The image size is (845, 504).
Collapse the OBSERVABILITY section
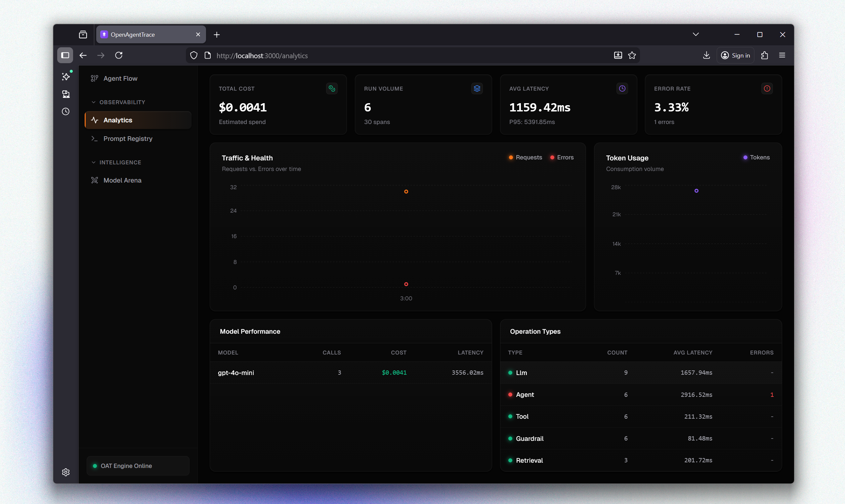94,102
